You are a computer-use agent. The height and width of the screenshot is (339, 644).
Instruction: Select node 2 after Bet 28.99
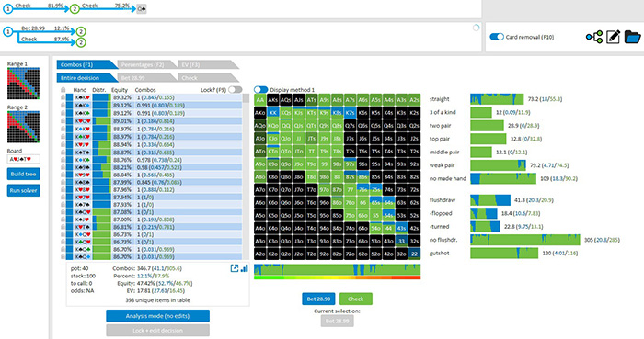pyautogui.click(x=81, y=31)
